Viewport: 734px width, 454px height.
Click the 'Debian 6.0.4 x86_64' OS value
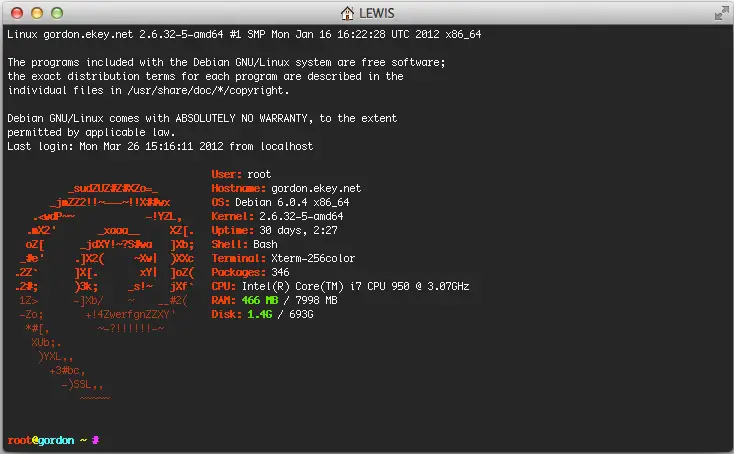pyautogui.click(x=292, y=202)
